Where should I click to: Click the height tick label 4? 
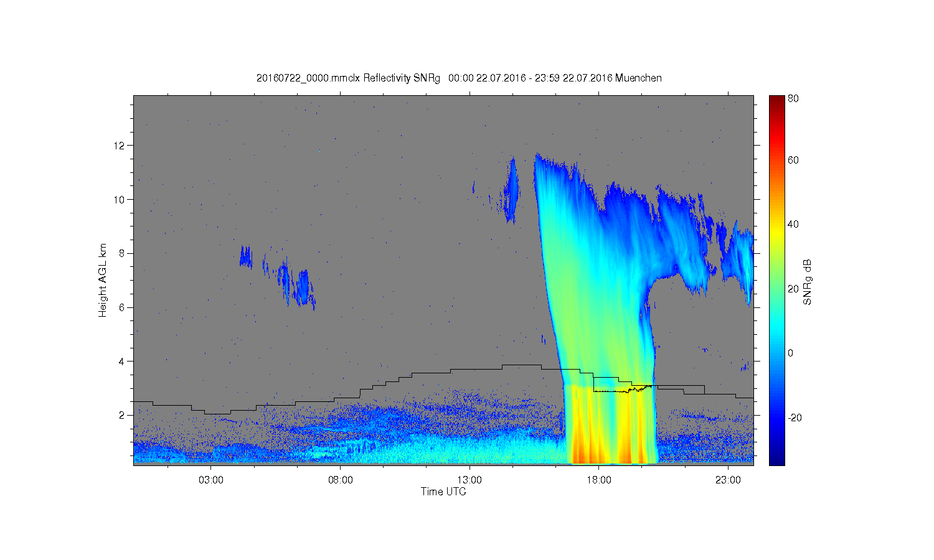pyautogui.click(x=121, y=361)
